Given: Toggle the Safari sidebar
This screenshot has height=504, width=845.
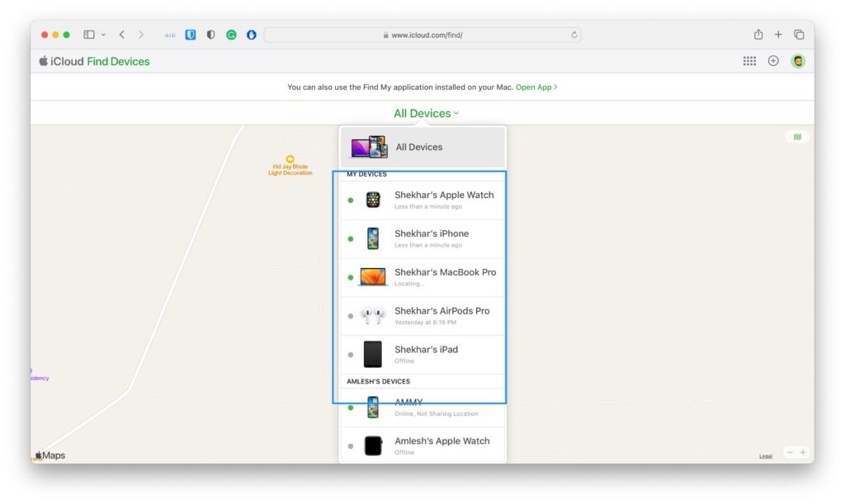Looking at the screenshot, I should pyautogui.click(x=89, y=35).
